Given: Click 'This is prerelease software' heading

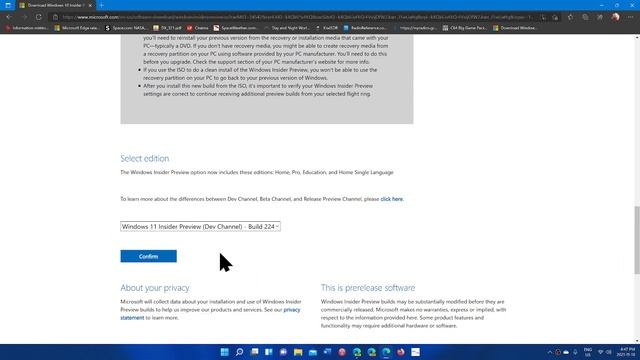Looking at the screenshot, I should pos(368,288).
